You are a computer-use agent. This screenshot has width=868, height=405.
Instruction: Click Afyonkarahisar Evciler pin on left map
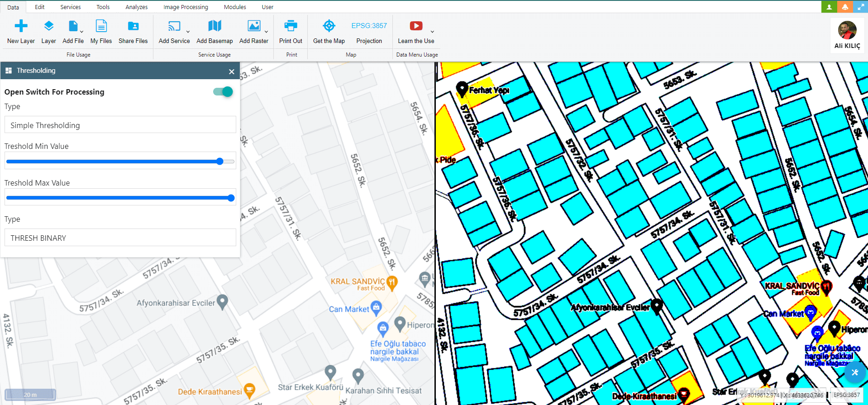click(222, 301)
